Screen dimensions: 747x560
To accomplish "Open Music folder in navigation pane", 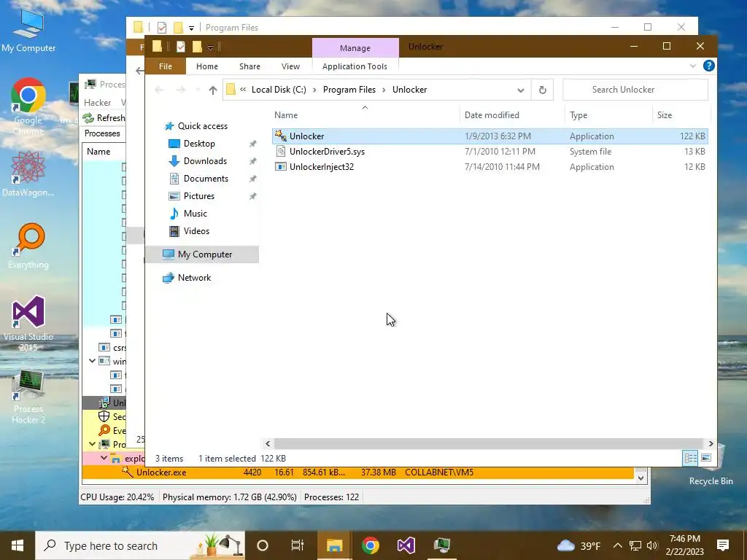I will (x=195, y=214).
